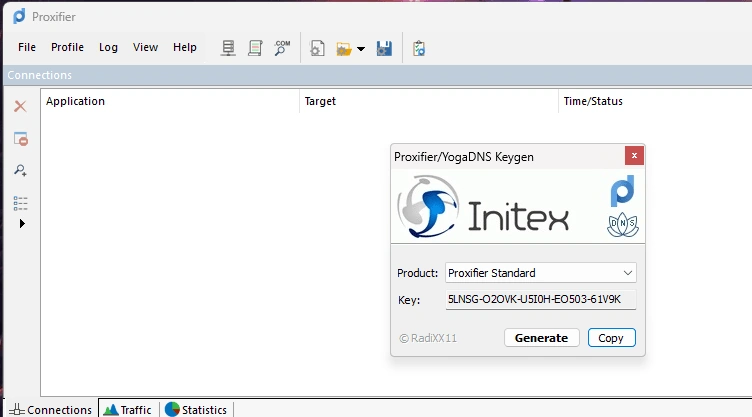752x417 pixels.
Task: Open the Help menu
Action: coord(185,47)
